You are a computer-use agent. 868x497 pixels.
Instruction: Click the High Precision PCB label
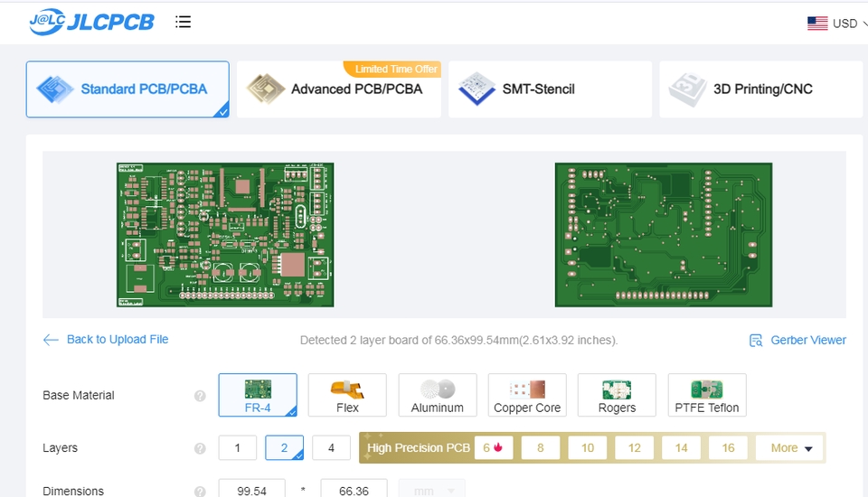pyautogui.click(x=418, y=447)
